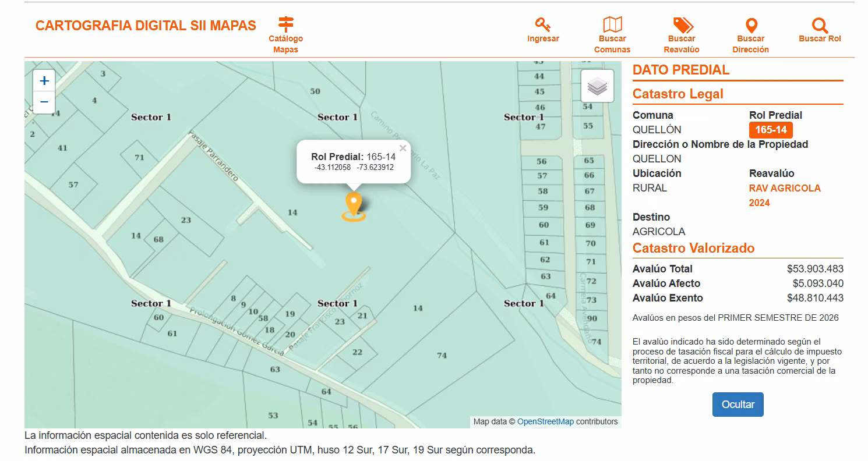868x461 pixels.
Task: Click parcel 41 on the map
Action: 62,148
